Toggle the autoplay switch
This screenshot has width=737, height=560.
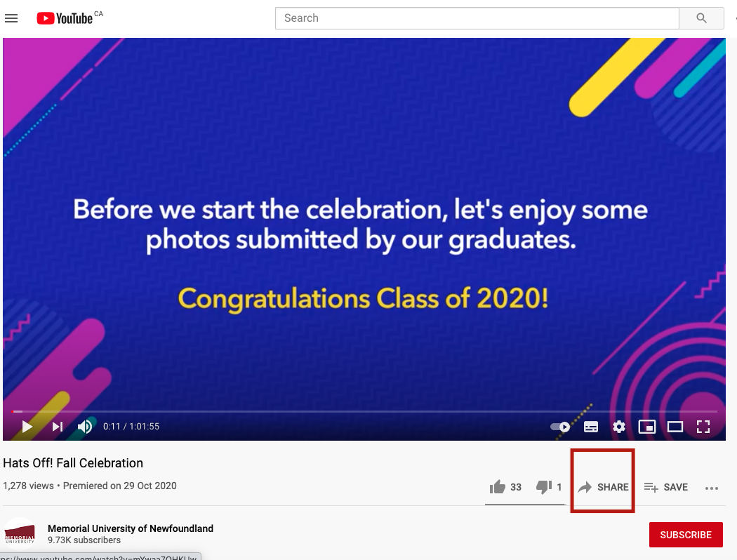(x=560, y=427)
